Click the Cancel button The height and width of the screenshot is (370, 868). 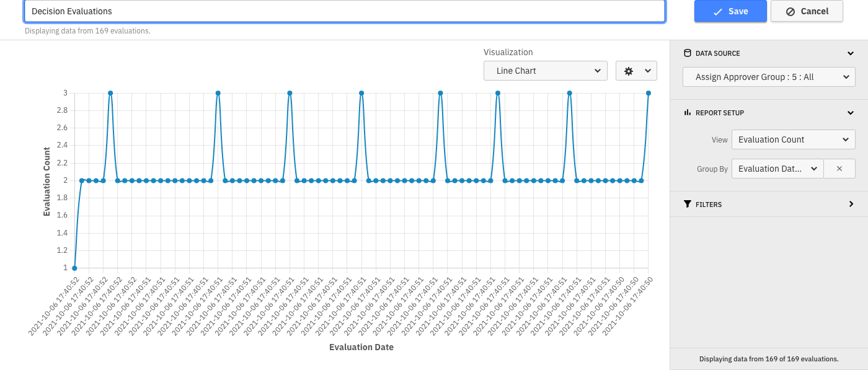[807, 11]
